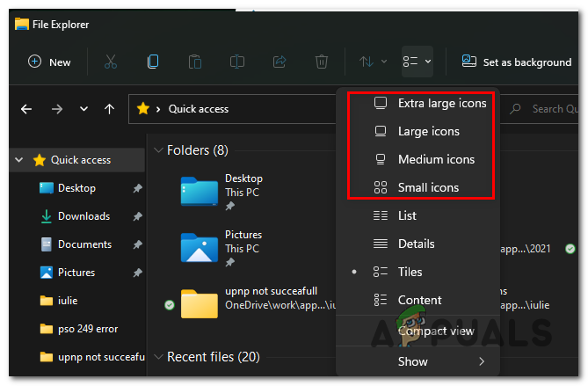This screenshot has height=386, width=588.
Task: Click the New button
Action: (x=49, y=62)
